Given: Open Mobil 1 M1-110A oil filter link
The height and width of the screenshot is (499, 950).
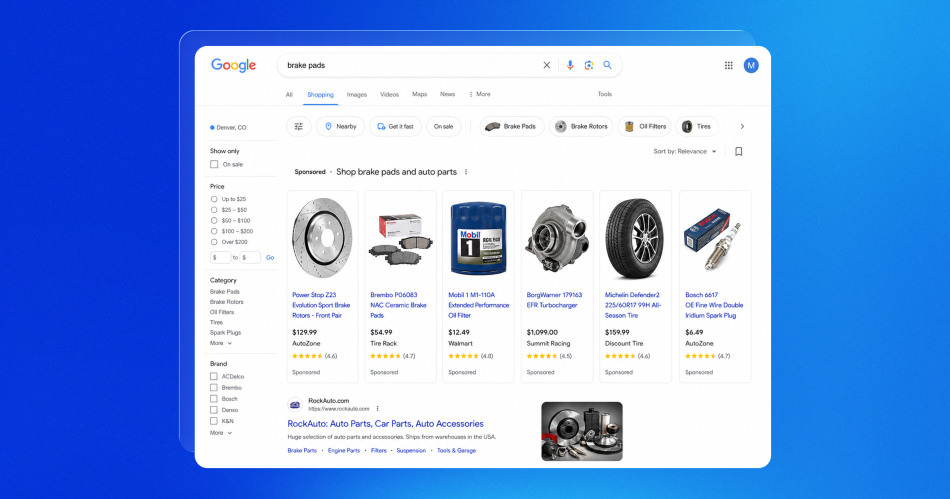Looking at the screenshot, I should tap(479, 305).
